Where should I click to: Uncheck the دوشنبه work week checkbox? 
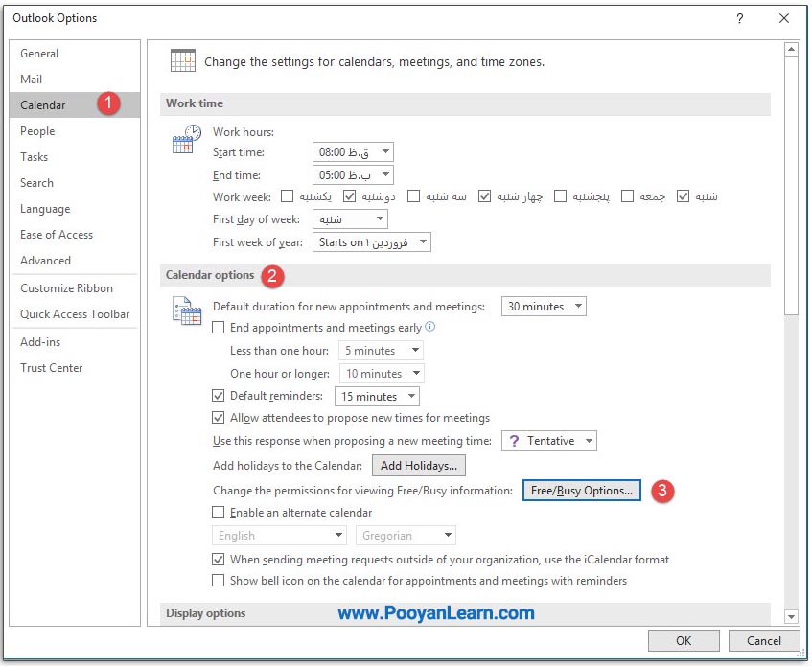click(x=350, y=196)
